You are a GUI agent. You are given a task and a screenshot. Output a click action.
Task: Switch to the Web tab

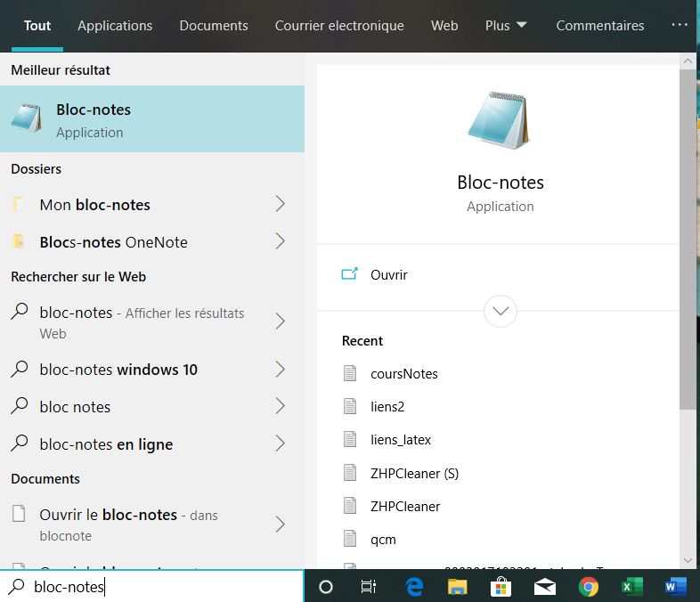(444, 26)
